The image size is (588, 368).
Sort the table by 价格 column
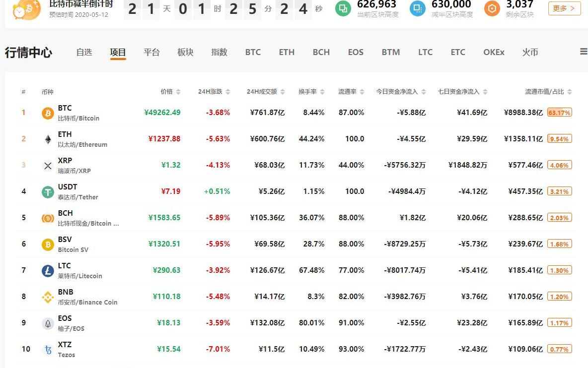coord(170,92)
